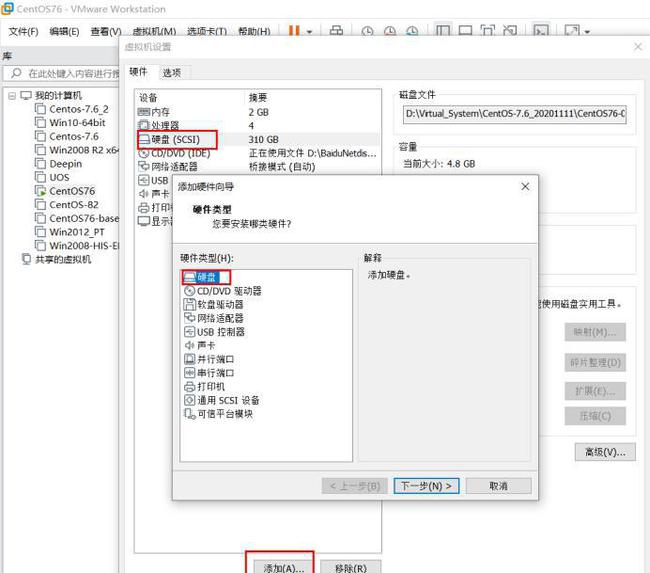Image resolution: width=650 pixels, height=573 pixels.
Task: Select 硬盘 (SCSI) in the device list
Action: [258, 139]
